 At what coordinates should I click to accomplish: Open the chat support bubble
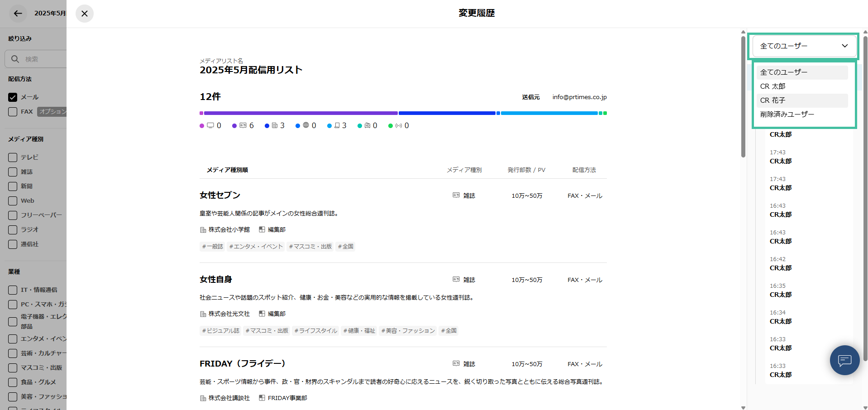844,360
